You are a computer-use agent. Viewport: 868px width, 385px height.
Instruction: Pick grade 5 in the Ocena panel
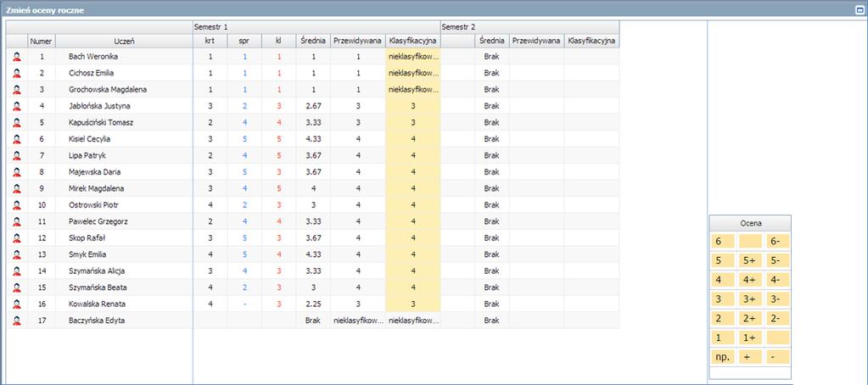[x=722, y=260]
